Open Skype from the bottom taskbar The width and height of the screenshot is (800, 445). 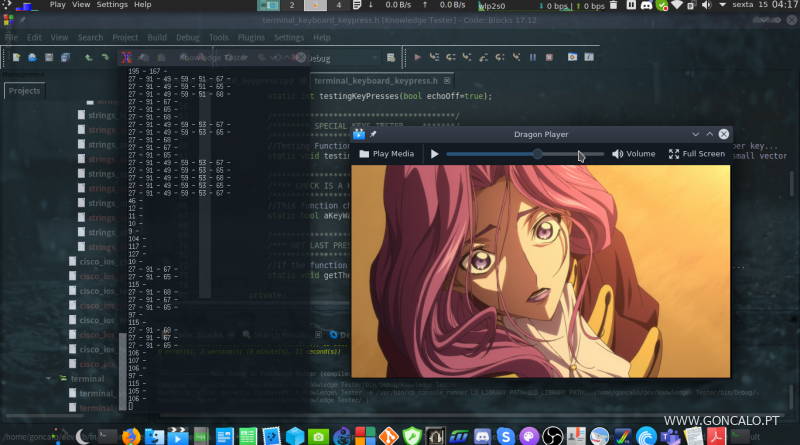tap(506, 437)
